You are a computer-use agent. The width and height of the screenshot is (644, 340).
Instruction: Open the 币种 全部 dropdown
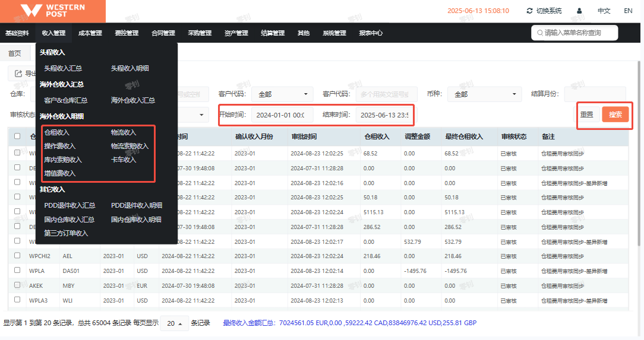484,94
